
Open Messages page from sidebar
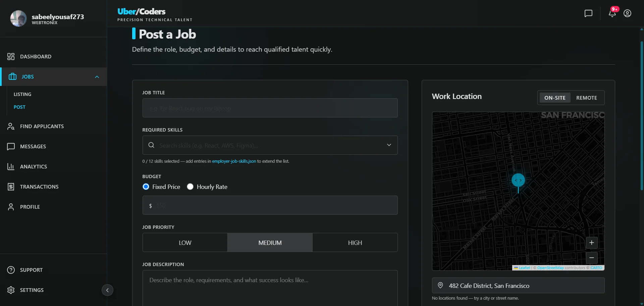tap(33, 146)
